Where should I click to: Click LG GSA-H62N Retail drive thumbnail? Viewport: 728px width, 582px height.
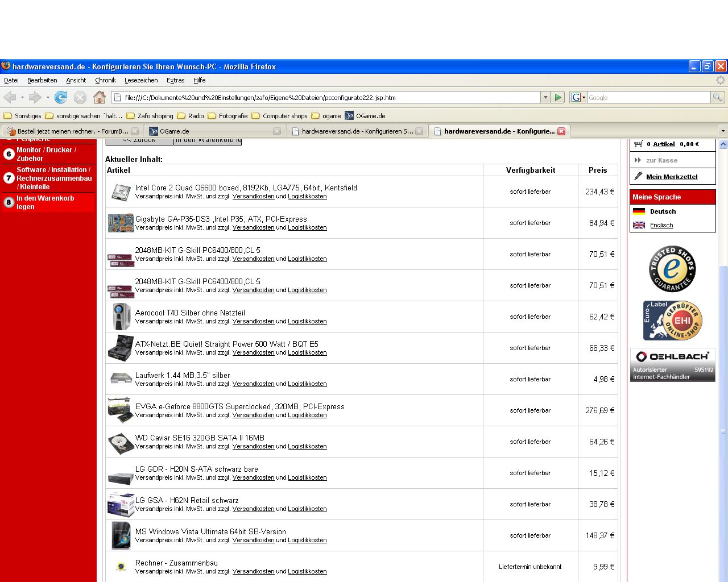click(121, 504)
